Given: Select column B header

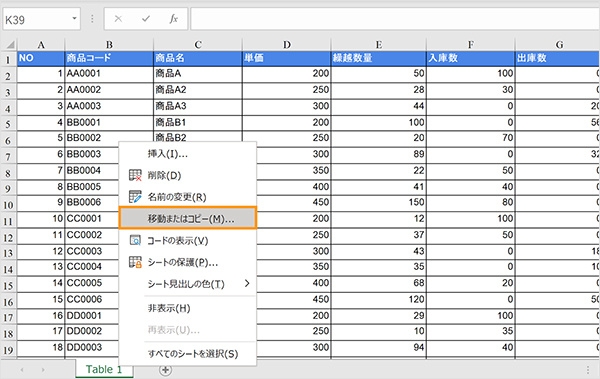Looking at the screenshot, I should [x=109, y=45].
